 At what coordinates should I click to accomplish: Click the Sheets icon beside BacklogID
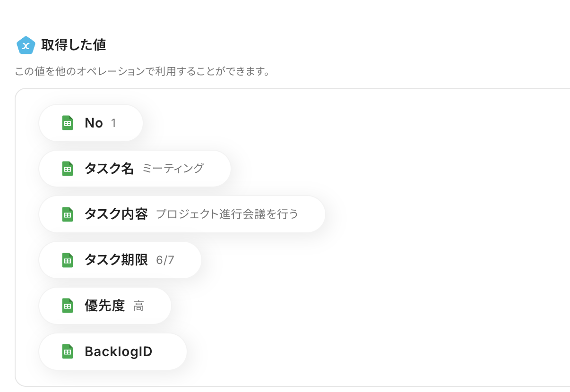(x=68, y=352)
